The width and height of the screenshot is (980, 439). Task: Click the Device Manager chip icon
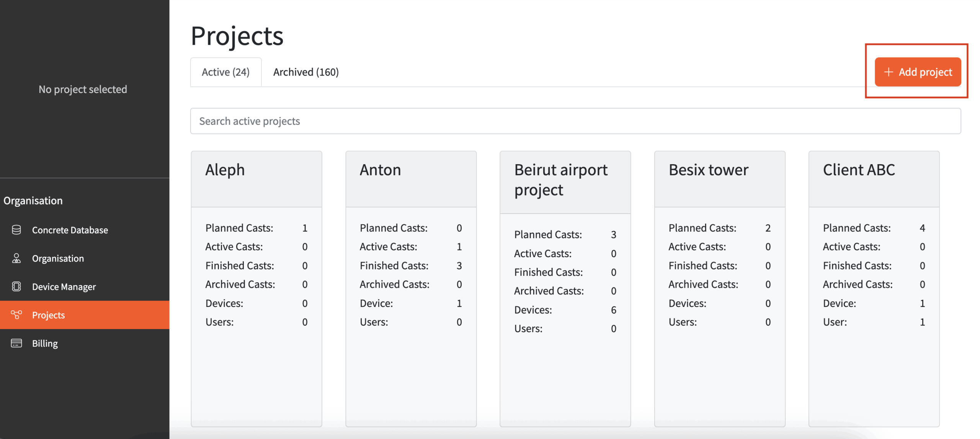click(16, 286)
